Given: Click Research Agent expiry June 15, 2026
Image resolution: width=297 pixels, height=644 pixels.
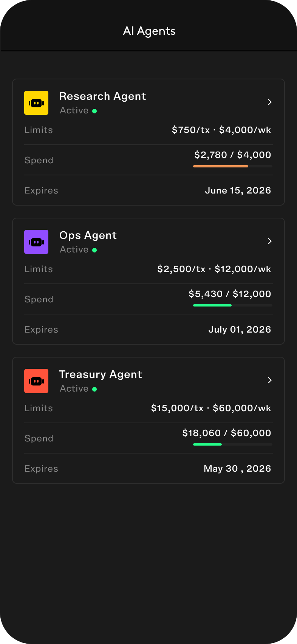Looking at the screenshot, I should pyautogui.click(x=238, y=190).
